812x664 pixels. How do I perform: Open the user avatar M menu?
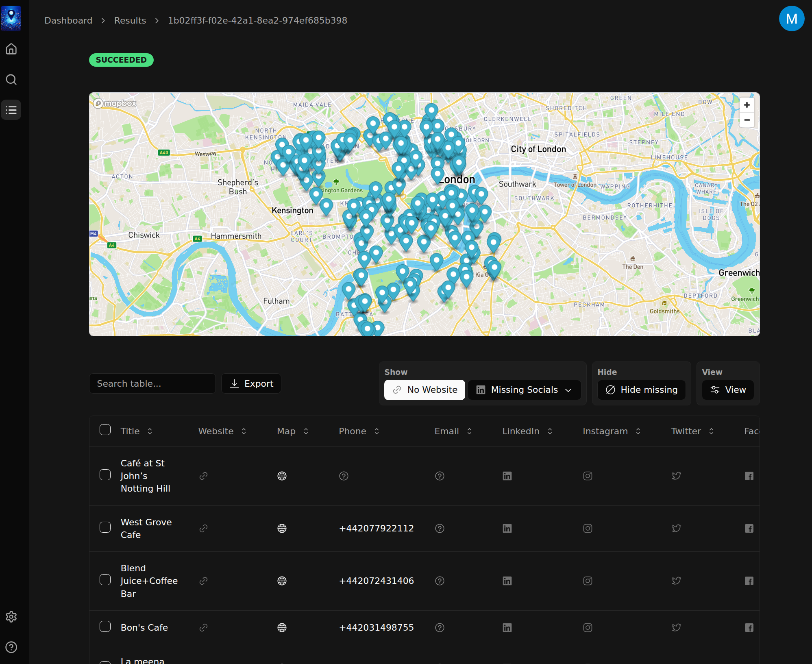tap(791, 18)
